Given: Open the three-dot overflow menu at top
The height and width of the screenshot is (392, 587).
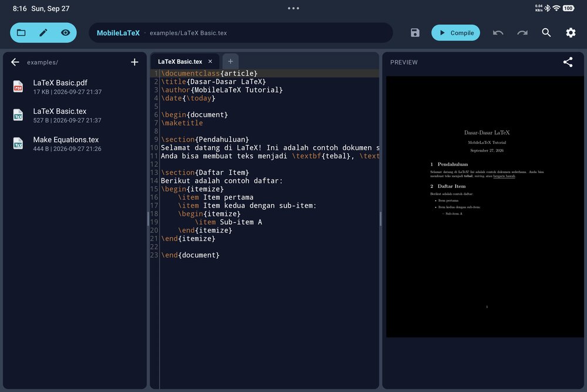Looking at the screenshot, I should (293, 8).
